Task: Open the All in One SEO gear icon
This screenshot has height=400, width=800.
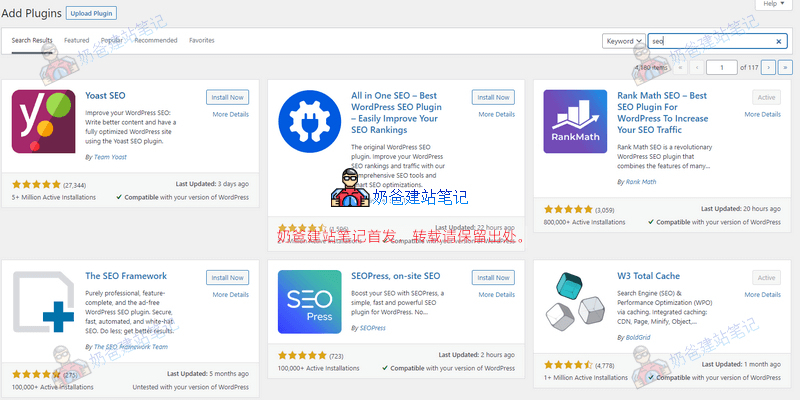Action: pos(310,121)
